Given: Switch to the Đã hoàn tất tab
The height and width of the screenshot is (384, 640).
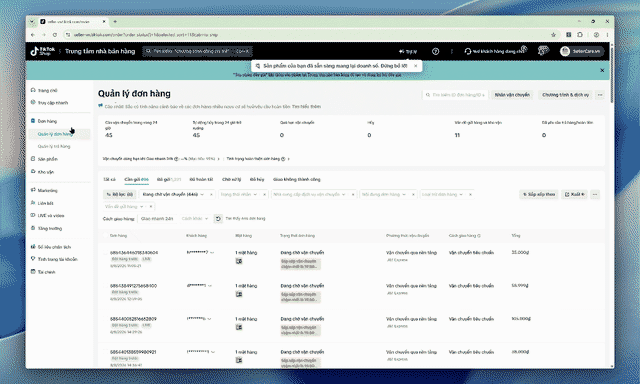Looking at the screenshot, I should tap(201, 180).
